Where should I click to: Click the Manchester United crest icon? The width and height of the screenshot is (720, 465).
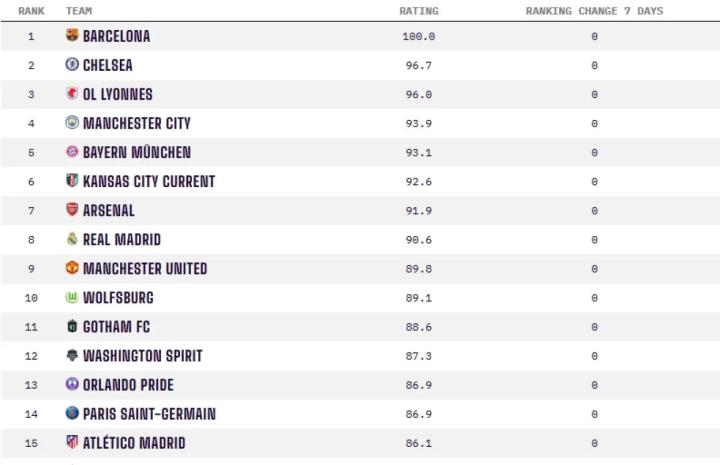click(72, 268)
